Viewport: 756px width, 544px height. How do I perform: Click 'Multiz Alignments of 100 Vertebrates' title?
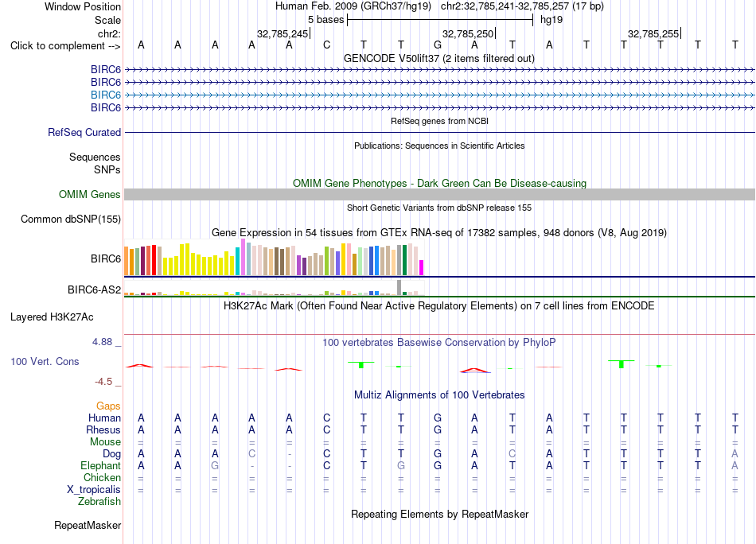click(439, 395)
